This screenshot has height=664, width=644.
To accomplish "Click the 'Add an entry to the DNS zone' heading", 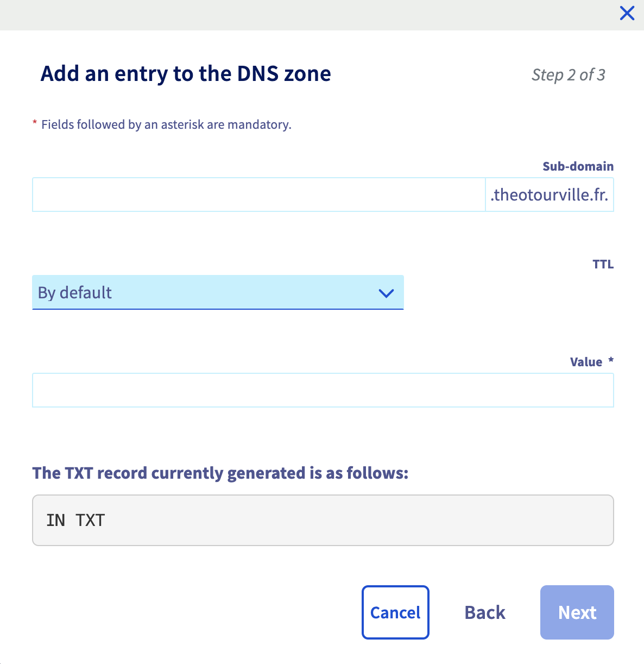I will point(186,73).
